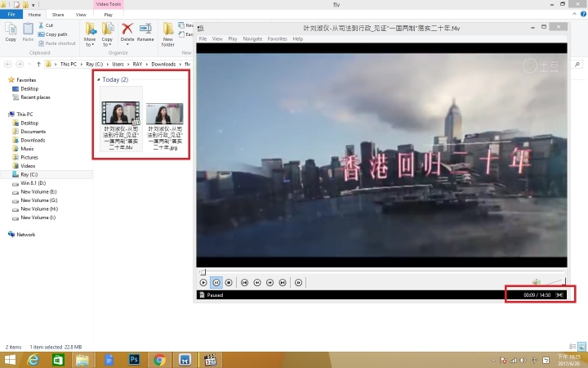This screenshot has height=368, width=588.
Task: Open the Music folder in navigation pane
Action: coord(27,149)
